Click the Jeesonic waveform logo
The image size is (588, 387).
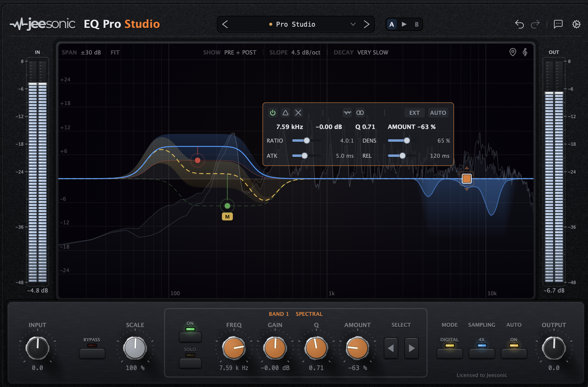point(42,24)
